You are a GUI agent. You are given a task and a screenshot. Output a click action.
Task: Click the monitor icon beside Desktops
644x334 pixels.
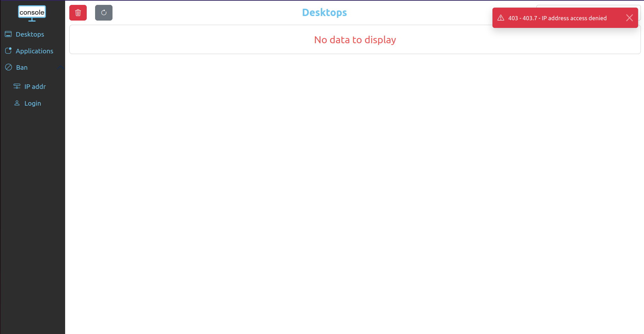click(8, 34)
